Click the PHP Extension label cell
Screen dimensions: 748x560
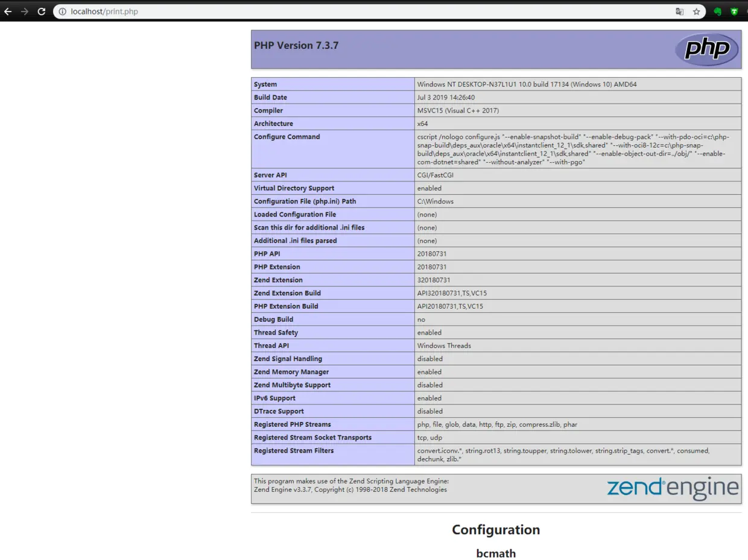click(x=333, y=266)
